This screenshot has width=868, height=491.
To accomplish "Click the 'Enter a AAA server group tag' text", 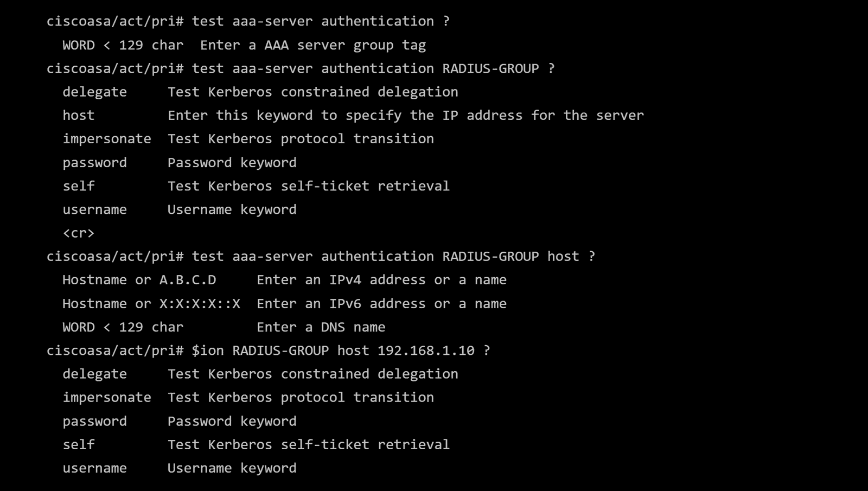I will click(312, 45).
